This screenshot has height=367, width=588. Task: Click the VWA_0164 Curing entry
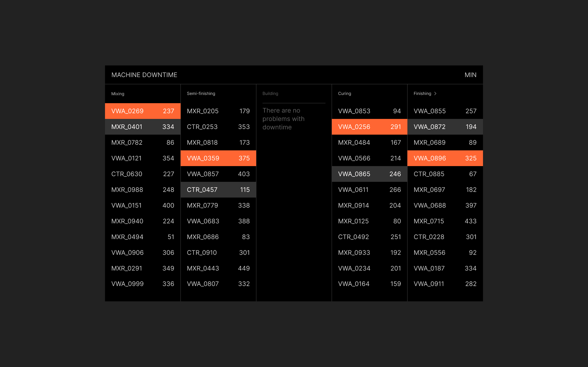click(369, 284)
